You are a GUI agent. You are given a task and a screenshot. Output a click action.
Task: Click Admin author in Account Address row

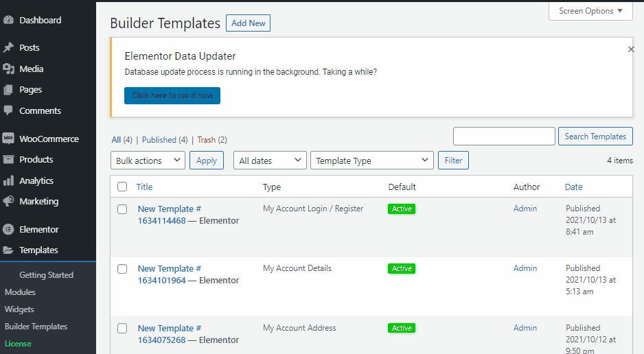(525, 328)
